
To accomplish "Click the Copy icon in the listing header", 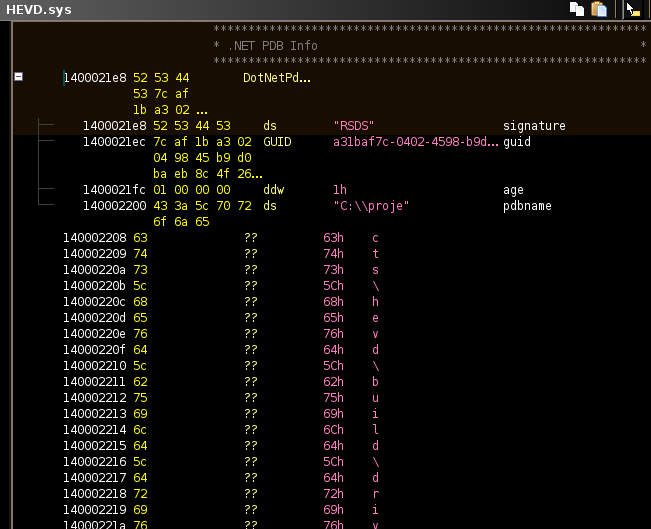I will (577, 9).
